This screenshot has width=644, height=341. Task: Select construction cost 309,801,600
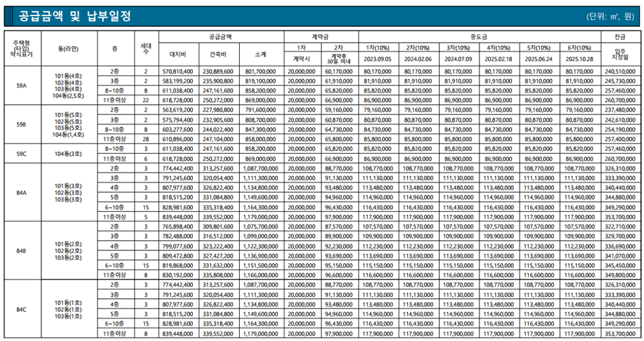218,227
